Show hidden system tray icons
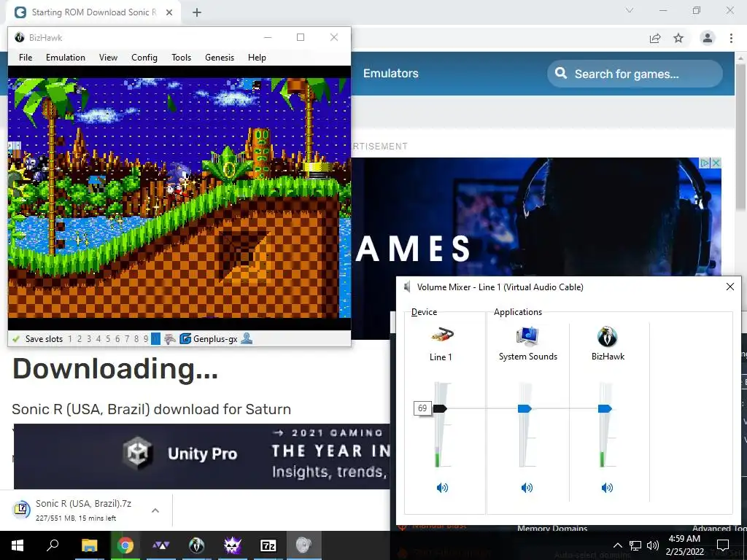 (x=617, y=545)
